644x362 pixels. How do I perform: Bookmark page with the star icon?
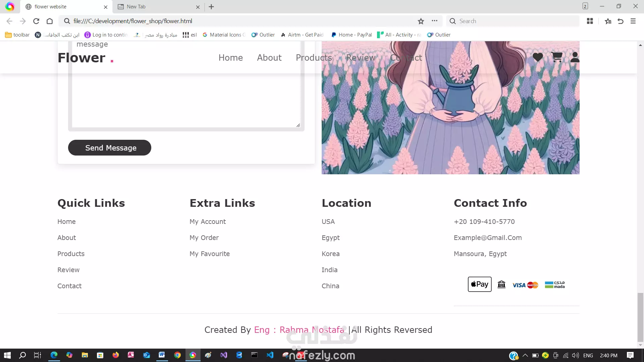tap(421, 21)
